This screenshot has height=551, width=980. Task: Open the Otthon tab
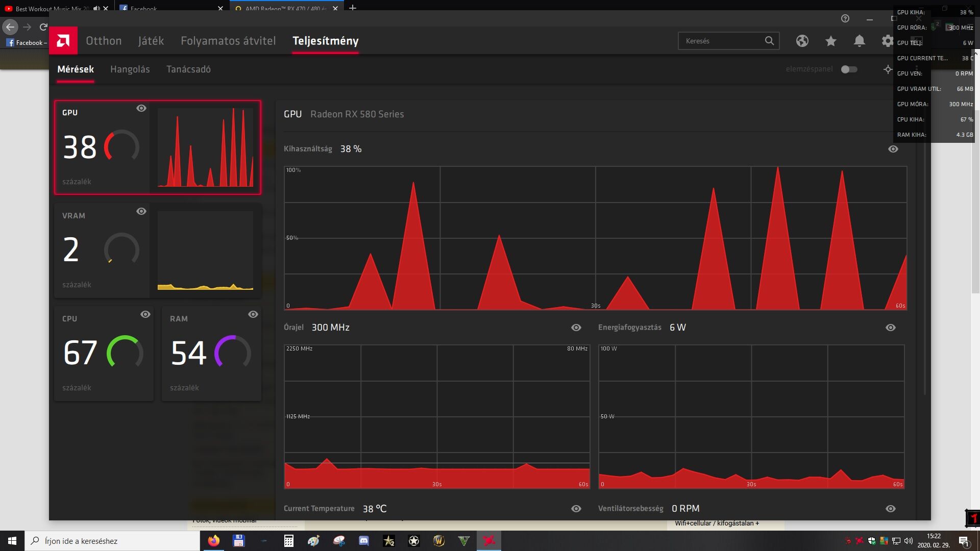click(x=104, y=41)
